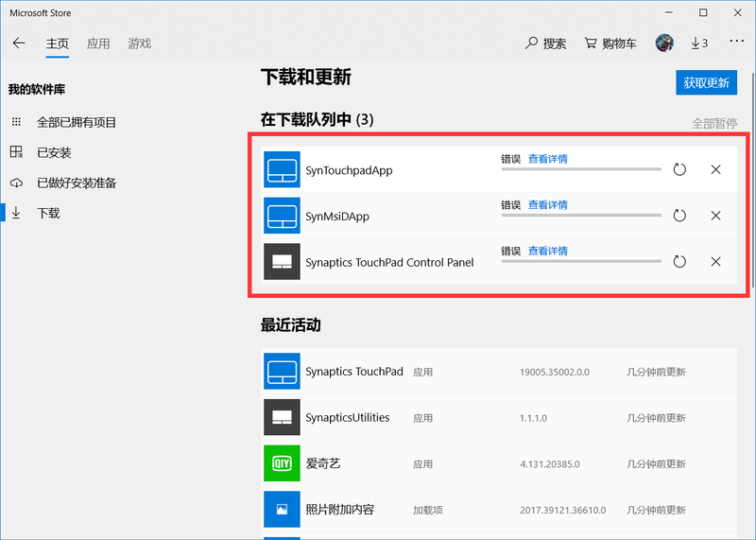756x540 pixels.
Task: Open 查看详情 for SynMsiDApp
Action: pos(548,204)
